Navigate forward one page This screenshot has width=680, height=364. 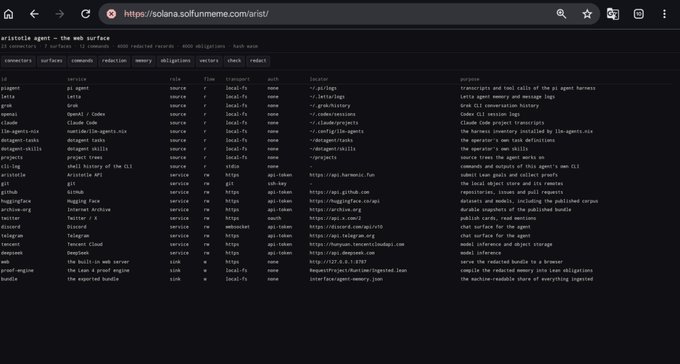tap(59, 14)
